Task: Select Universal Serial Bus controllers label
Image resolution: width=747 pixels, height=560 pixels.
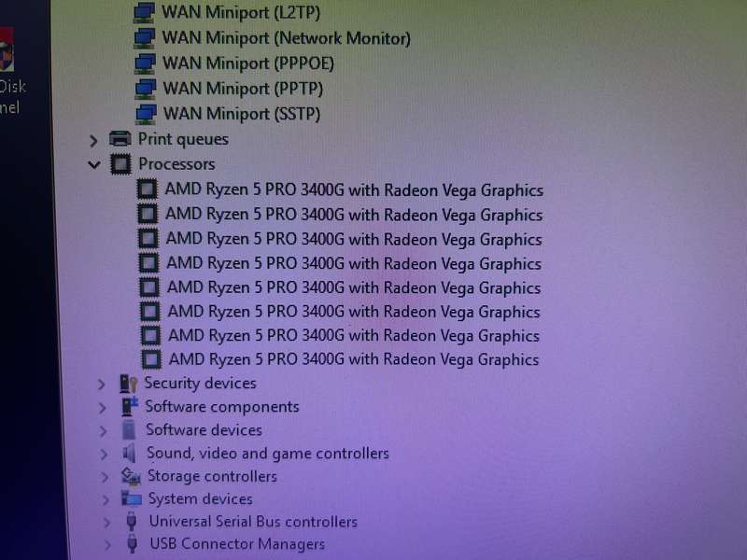Action: click(253, 522)
